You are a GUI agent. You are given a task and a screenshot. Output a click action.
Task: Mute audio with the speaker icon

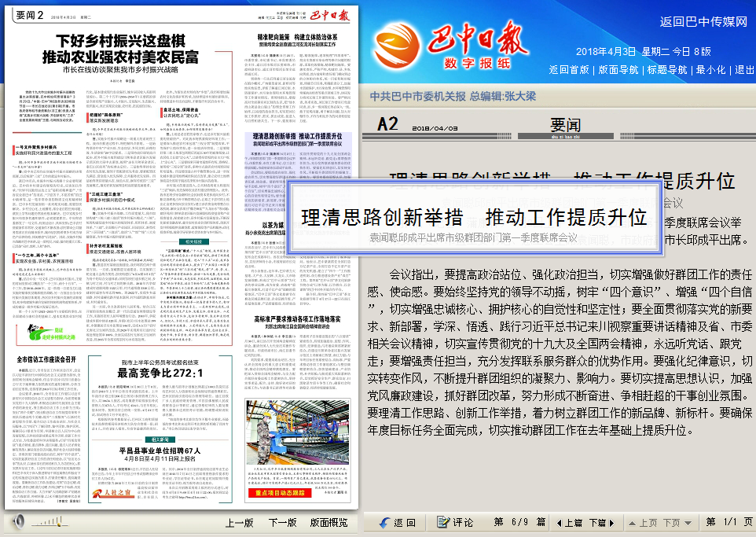20,521
